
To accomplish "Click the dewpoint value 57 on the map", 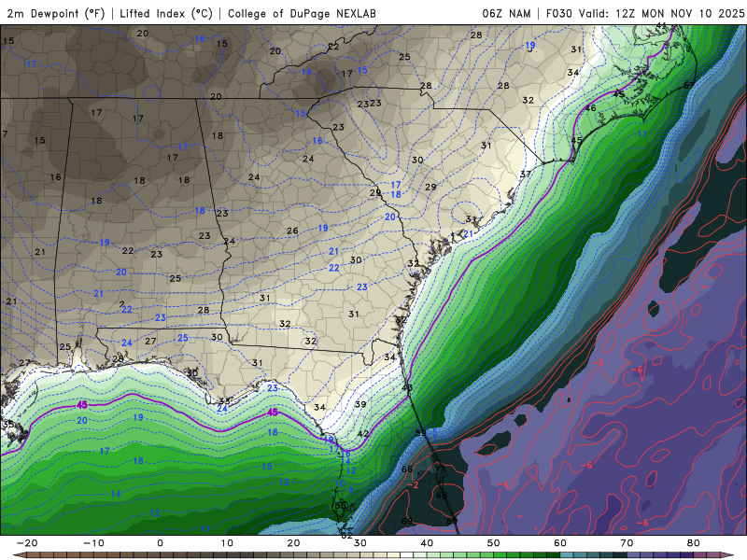I will [689, 85].
